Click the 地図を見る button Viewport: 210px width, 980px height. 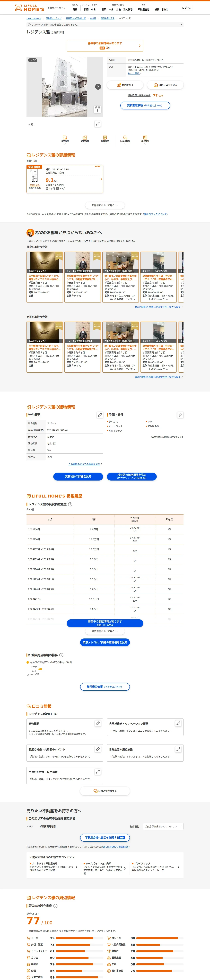pyautogui.click(x=125, y=85)
